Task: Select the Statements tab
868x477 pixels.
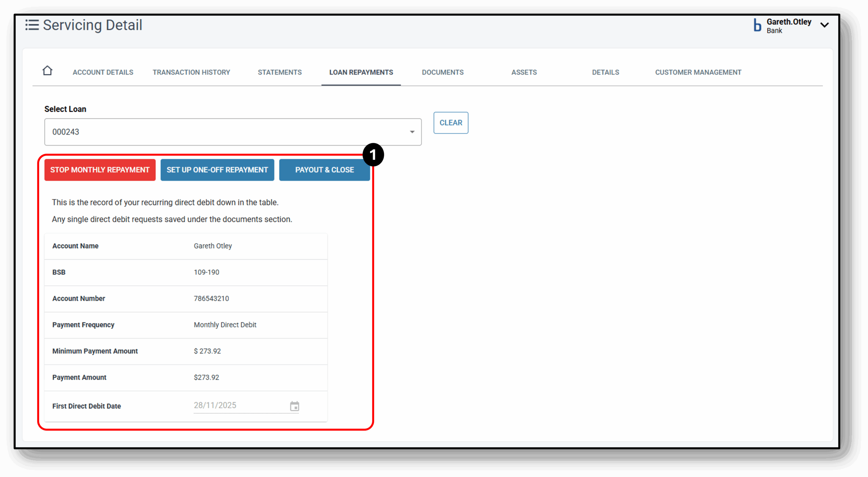Action: coord(279,72)
